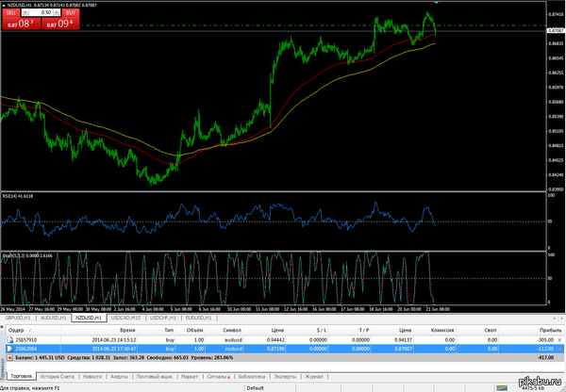566x392 pixels.
Task: Click the Default profile in status bar
Action: (255, 387)
